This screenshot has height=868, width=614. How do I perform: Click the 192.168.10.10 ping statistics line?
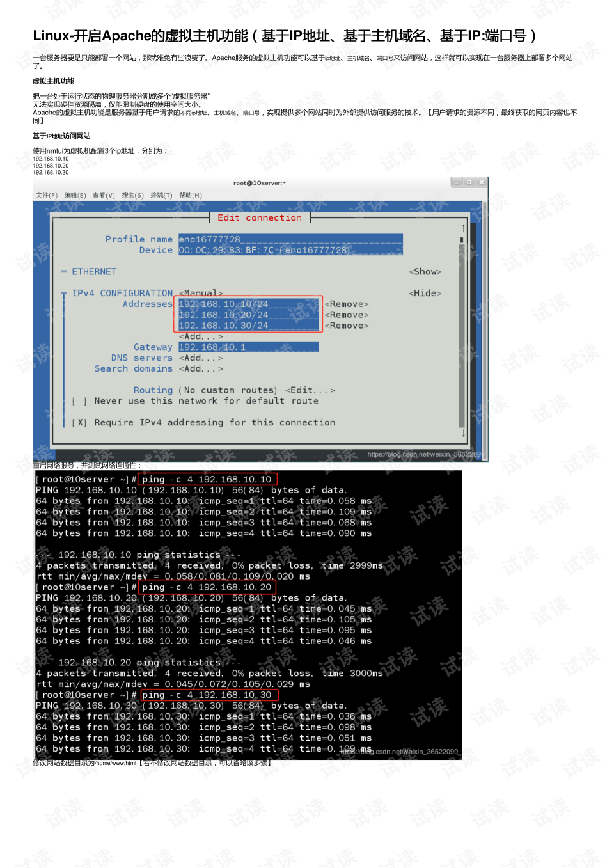(139, 555)
